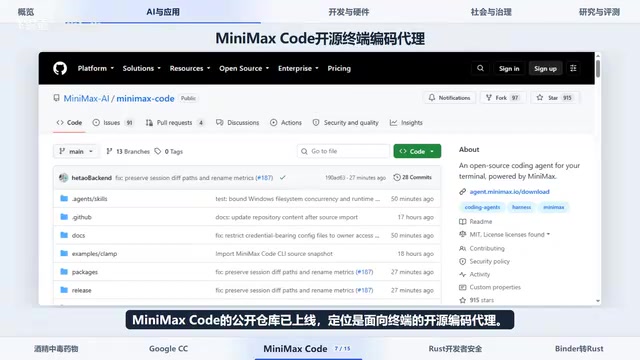Image resolution: width=640 pixels, height=360 pixels.
Task: Click the Sign up button
Action: [x=545, y=68]
